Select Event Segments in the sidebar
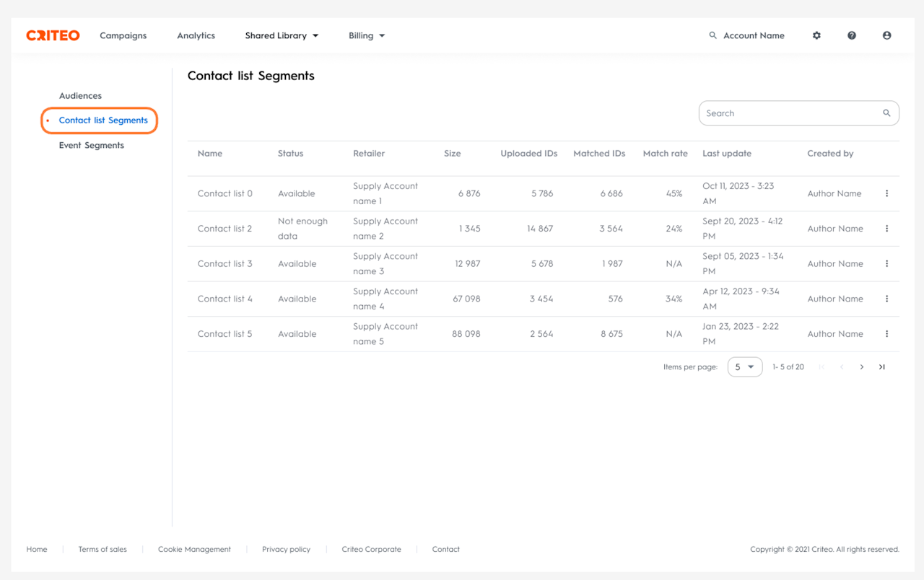 tap(92, 146)
